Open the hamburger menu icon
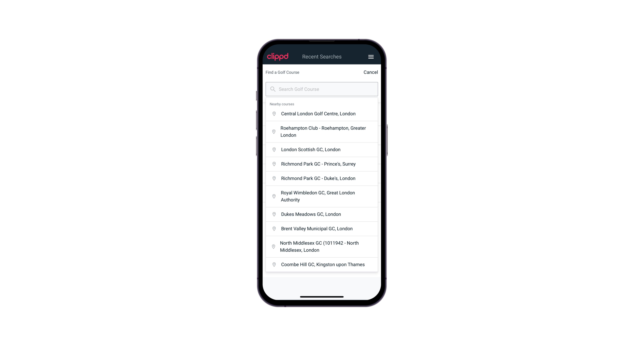The height and width of the screenshot is (346, 644). pos(371,57)
